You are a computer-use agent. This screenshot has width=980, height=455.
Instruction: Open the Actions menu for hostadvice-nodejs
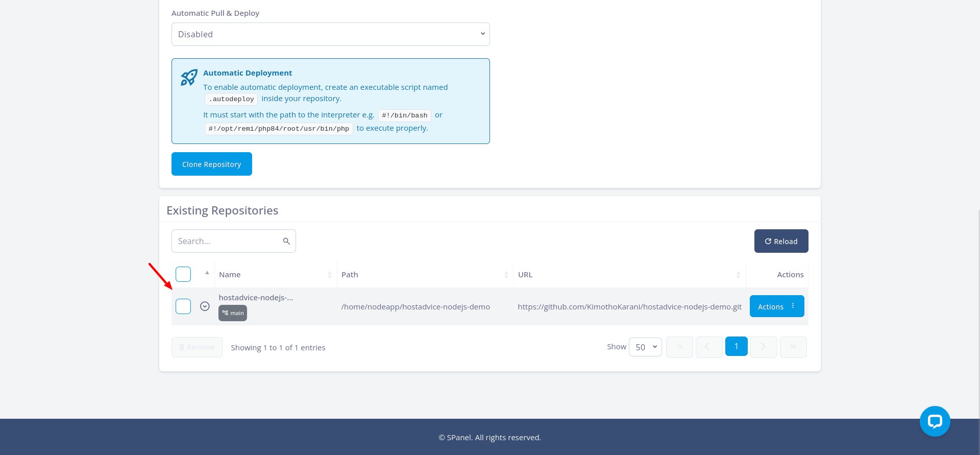[777, 306]
